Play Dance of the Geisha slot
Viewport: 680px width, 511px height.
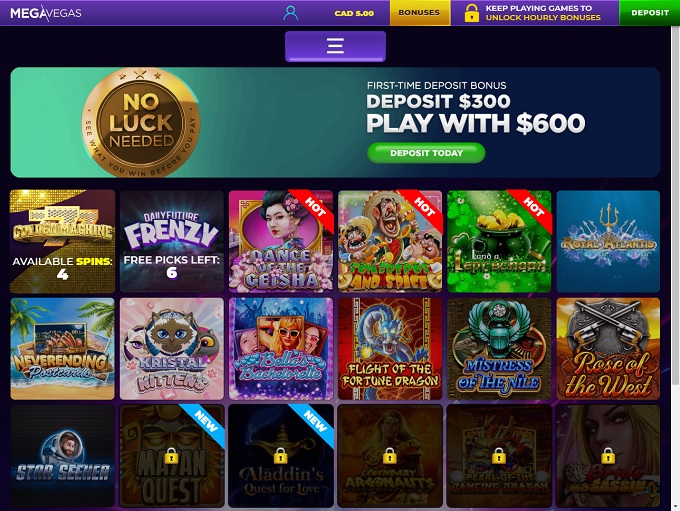coord(281,242)
